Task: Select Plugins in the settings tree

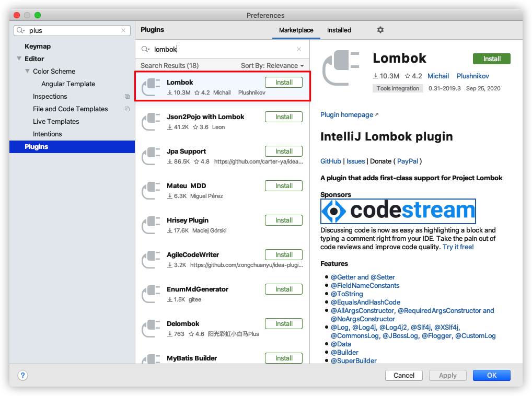Action: coord(72,147)
